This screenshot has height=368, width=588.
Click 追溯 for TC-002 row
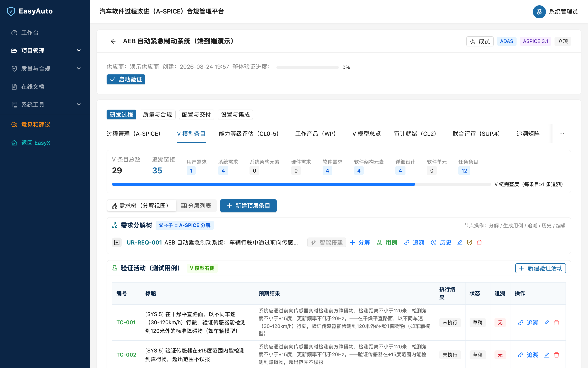coord(528,355)
